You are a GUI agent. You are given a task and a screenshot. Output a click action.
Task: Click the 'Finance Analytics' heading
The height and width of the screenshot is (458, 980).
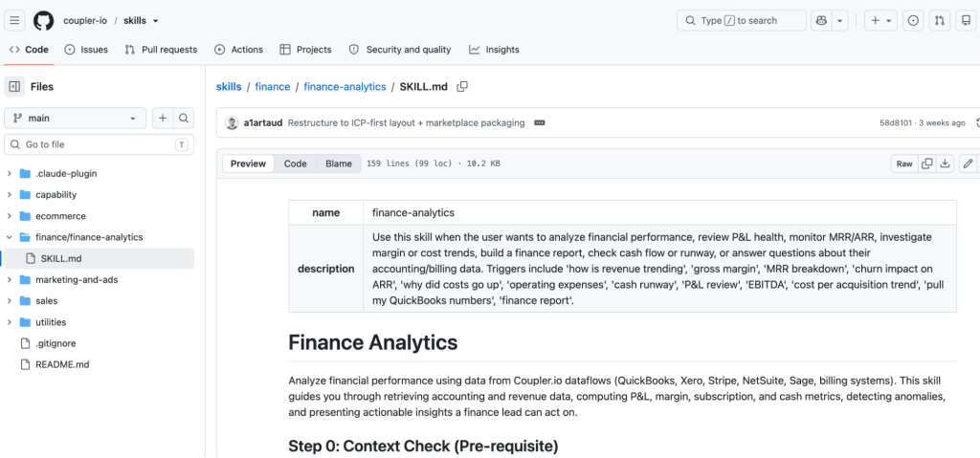373,342
